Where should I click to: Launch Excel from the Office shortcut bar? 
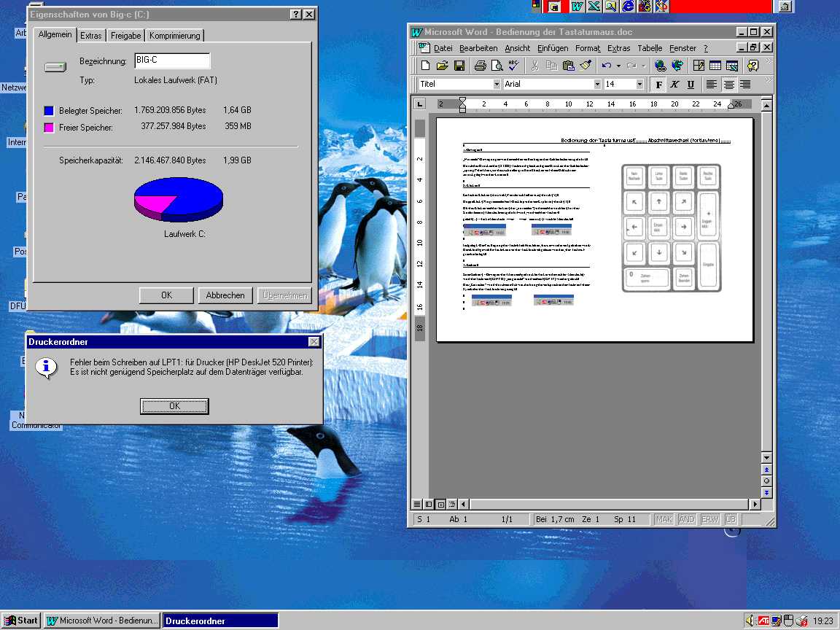click(x=594, y=6)
